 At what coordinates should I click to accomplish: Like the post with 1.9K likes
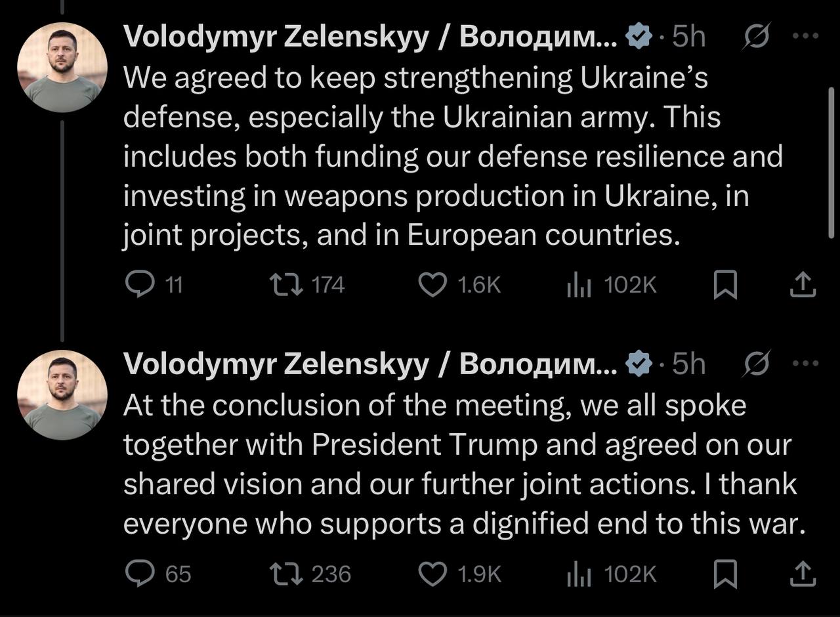(432, 574)
